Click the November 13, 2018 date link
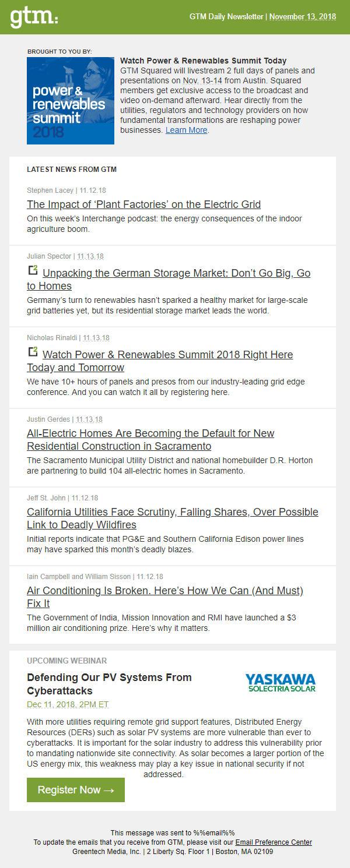 coord(303,17)
